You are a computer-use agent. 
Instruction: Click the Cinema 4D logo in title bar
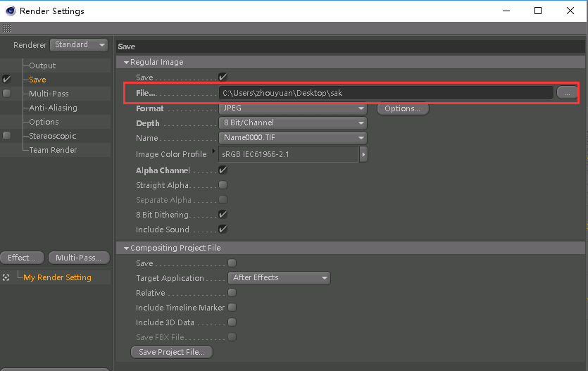(x=9, y=11)
